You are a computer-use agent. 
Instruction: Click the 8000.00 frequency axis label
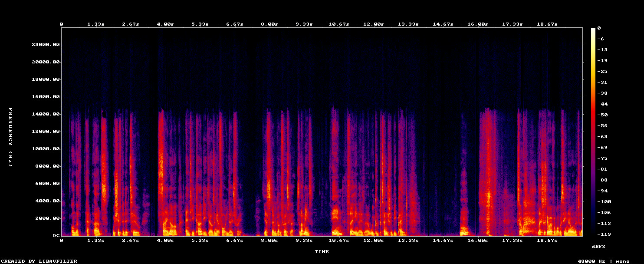47,166
